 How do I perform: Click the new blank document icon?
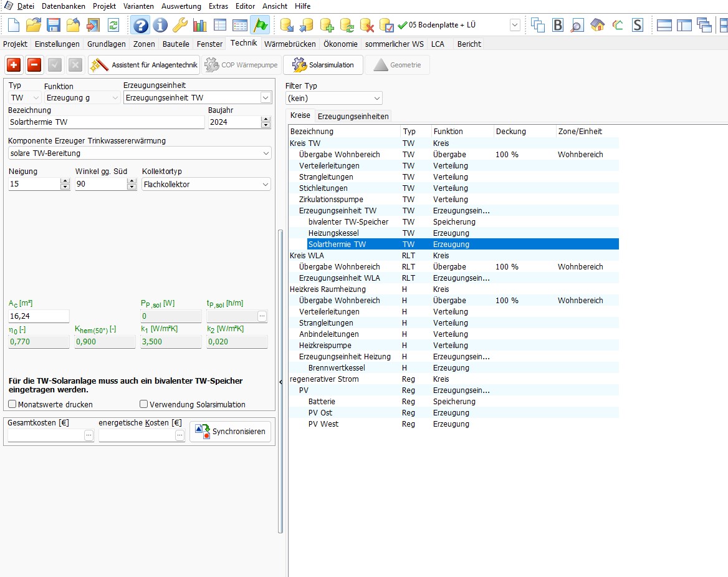14,25
